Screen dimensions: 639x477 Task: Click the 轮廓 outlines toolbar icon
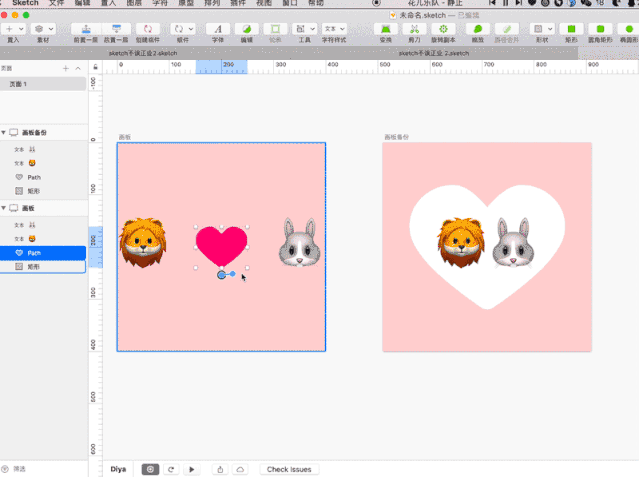click(275, 29)
